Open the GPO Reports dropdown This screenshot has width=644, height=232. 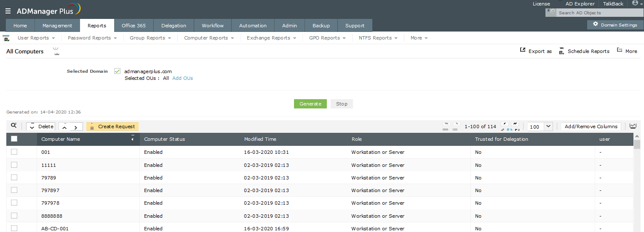[327, 38]
